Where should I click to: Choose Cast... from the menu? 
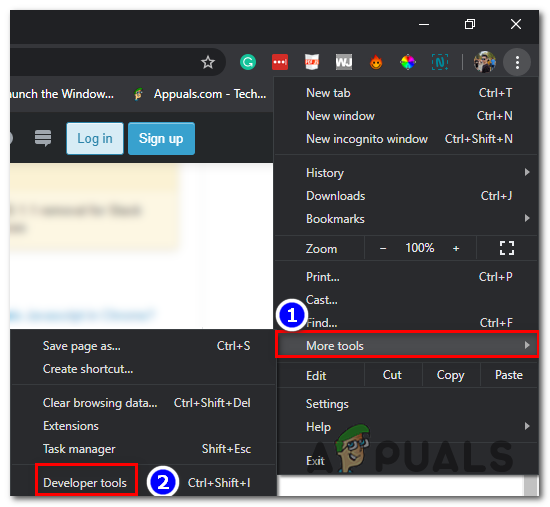[x=406, y=300]
